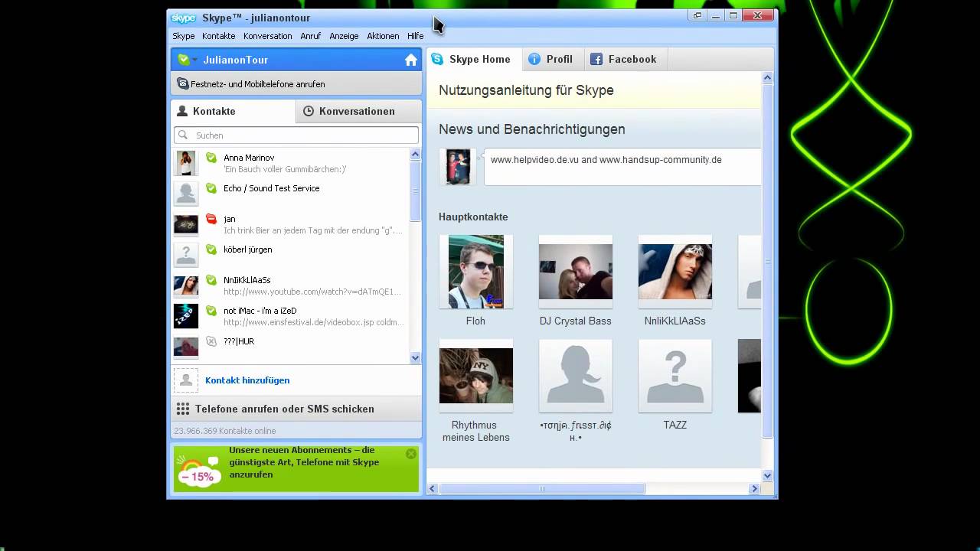Click the home icon beside JulianonTour
Image resolution: width=980 pixels, height=551 pixels.
(411, 60)
